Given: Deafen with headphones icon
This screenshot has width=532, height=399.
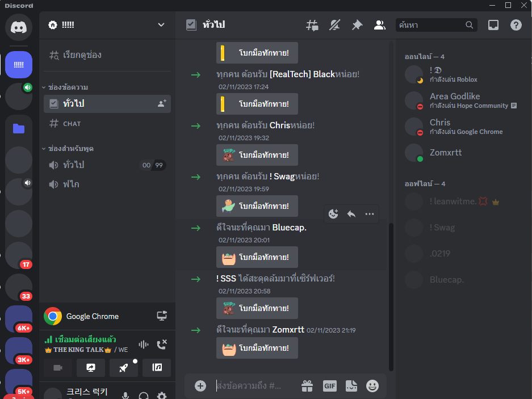Looking at the screenshot, I should tap(144, 395).
